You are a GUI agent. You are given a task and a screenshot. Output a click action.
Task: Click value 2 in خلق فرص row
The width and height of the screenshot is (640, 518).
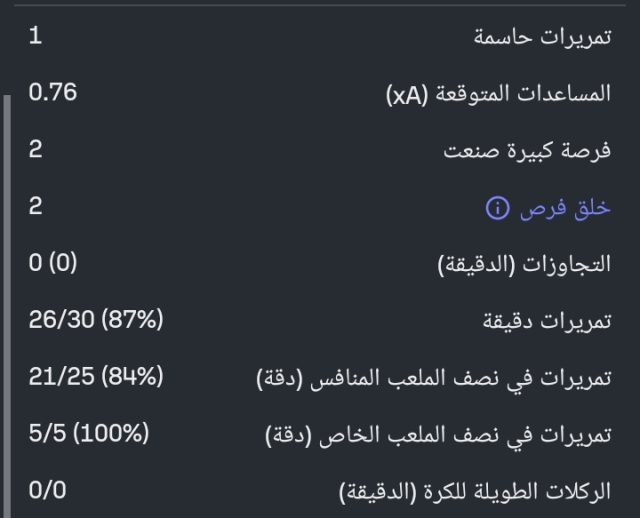[x=36, y=207]
